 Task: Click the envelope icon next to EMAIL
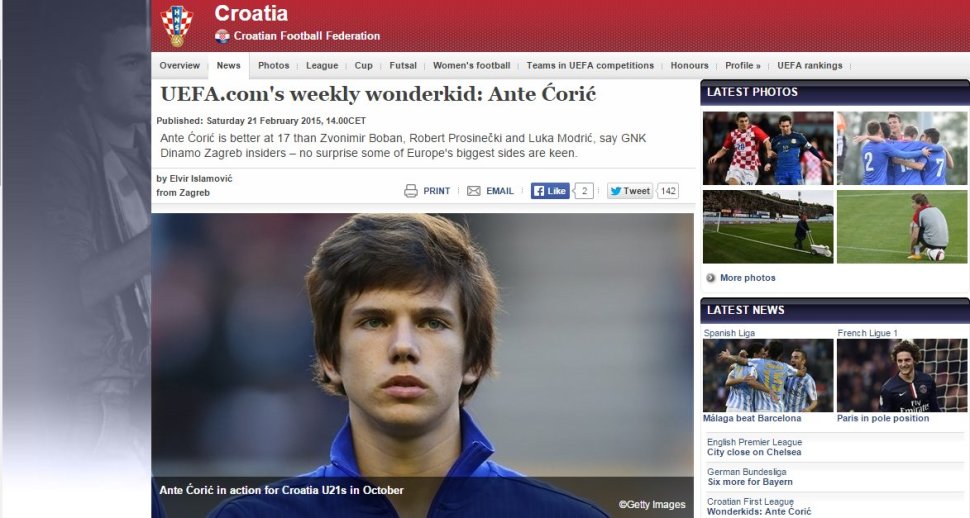coord(473,191)
